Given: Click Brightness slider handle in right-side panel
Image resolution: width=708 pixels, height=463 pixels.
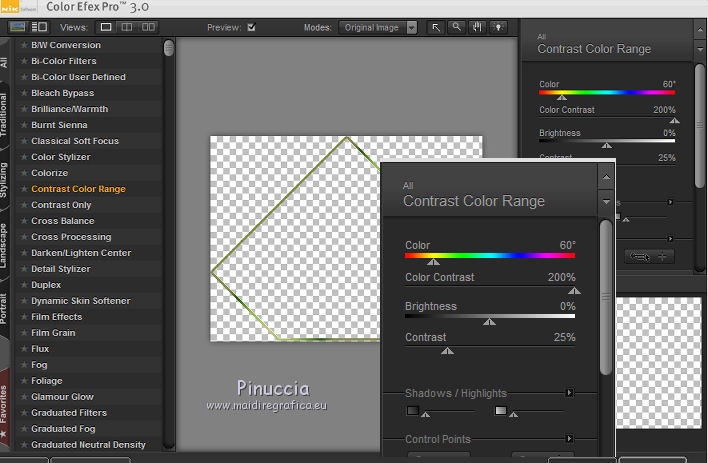Looking at the screenshot, I should click(x=606, y=145).
